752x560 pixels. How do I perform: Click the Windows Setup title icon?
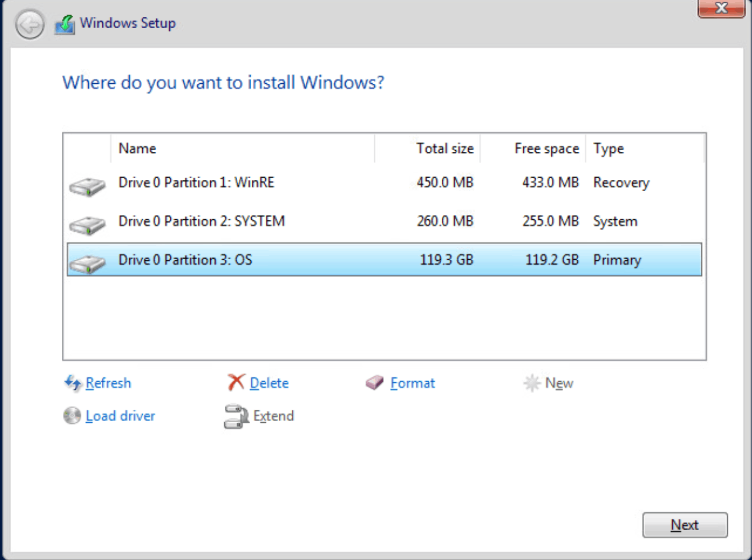click(65, 24)
